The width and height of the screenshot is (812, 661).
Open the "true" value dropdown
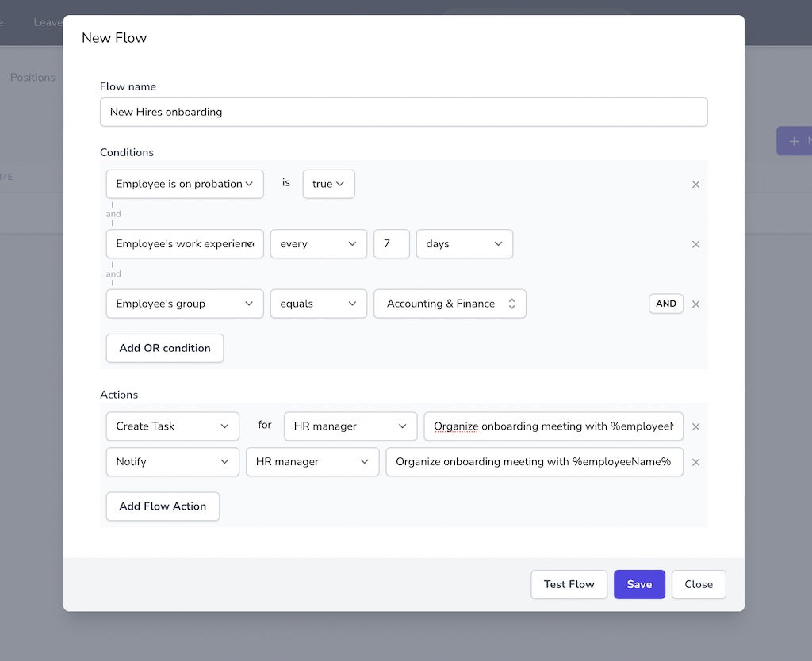click(x=328, y=184)
